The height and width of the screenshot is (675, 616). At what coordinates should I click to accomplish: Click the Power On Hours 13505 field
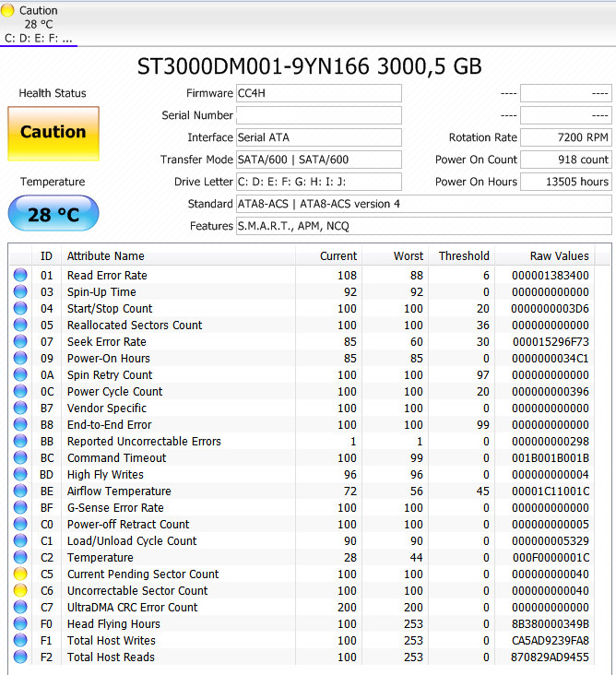565,182
